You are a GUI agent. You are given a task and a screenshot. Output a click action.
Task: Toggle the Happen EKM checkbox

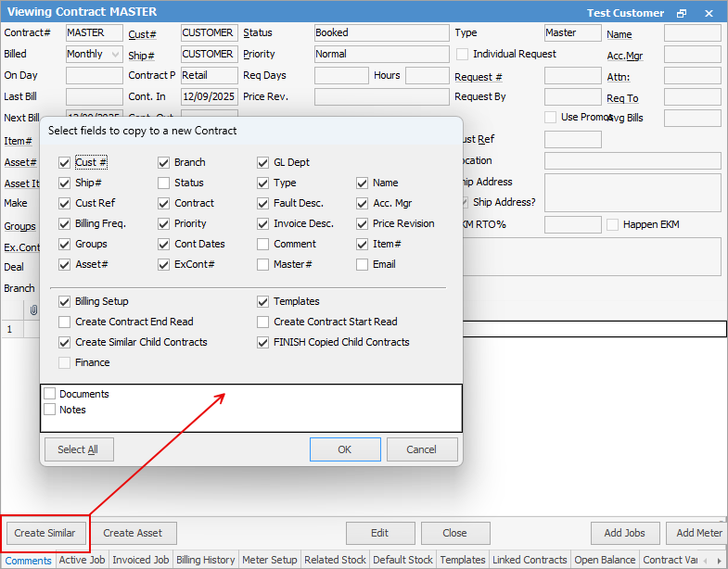pos(612,224)
